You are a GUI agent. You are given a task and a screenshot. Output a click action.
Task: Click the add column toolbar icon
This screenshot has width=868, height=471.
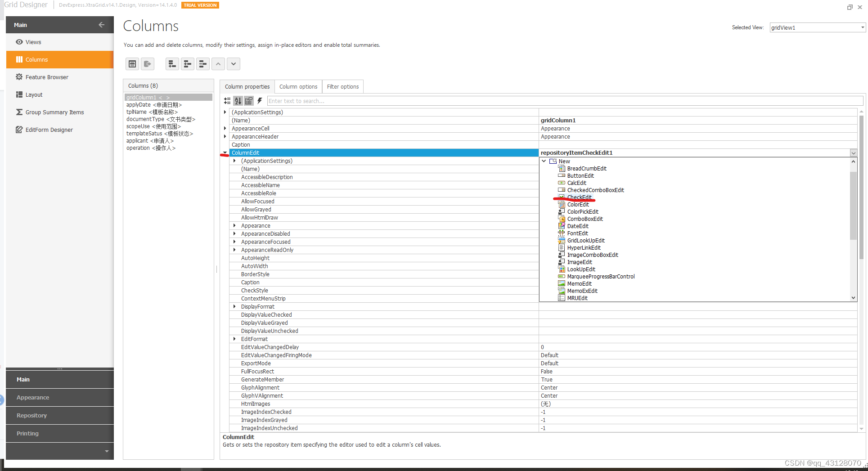[172, 64]
